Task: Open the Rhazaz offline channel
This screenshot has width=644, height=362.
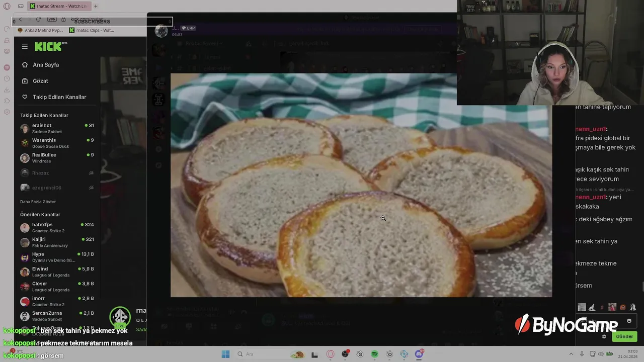Action: tap(57, 173)
